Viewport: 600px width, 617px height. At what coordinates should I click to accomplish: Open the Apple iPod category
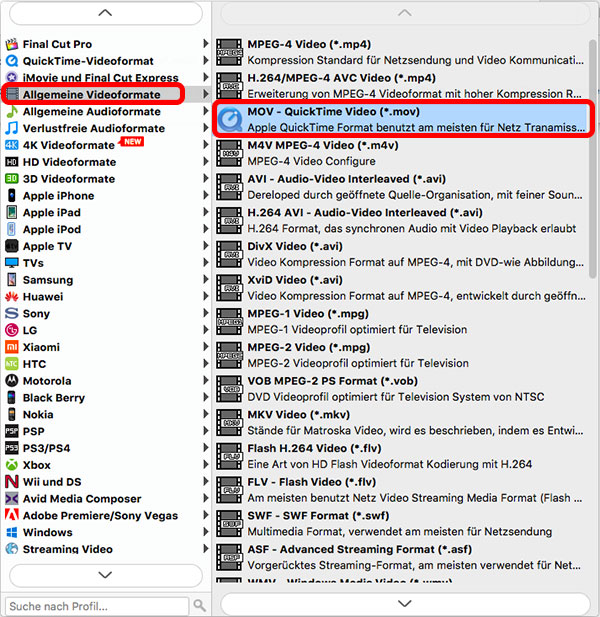click(106, 229)
